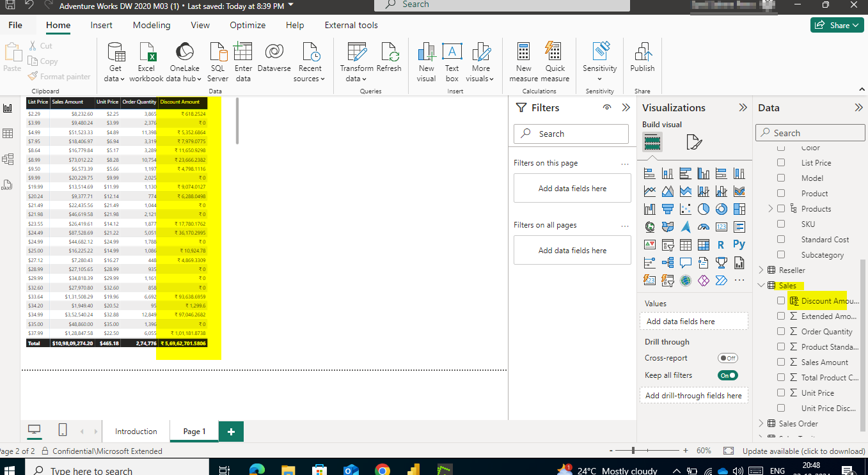Select the line chart visual

click(x=649, y=191)
